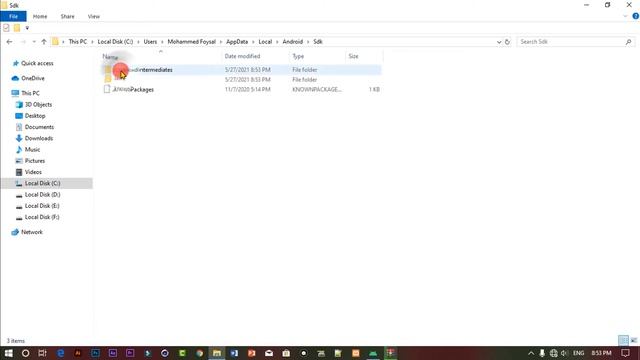Switch to Large icons view layout button
640x360 pixels.
point(633,340)
